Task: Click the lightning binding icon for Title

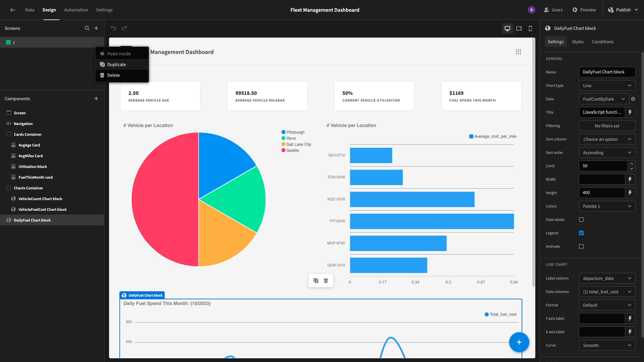Action: (x=630, y=112)
